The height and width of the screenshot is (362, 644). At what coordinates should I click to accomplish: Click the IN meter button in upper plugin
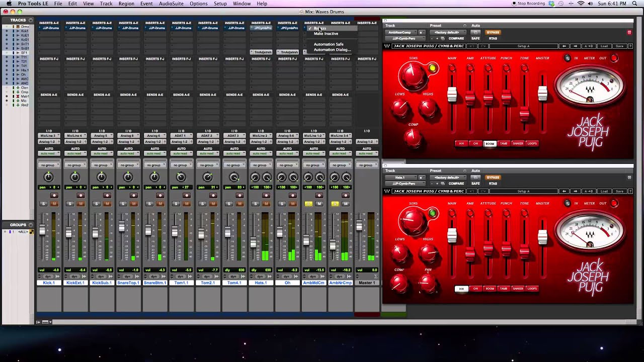click(568, 58)
